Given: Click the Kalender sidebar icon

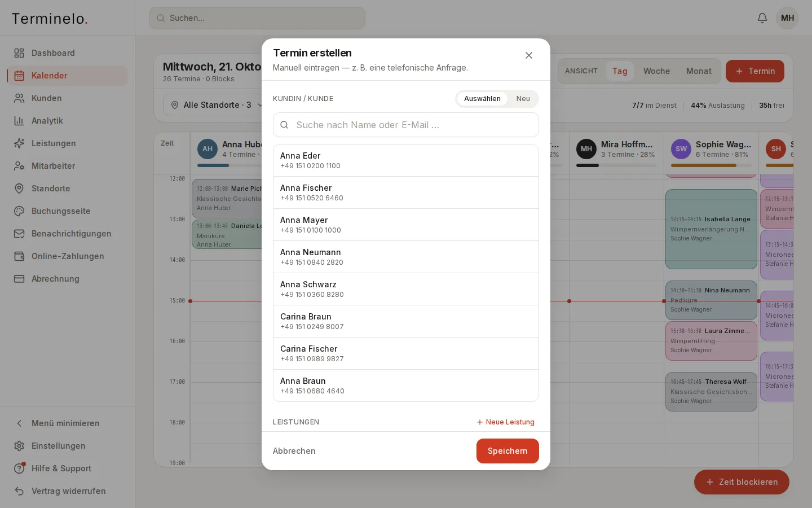Looking at the screenshot, I should click(x=19, y=76).
